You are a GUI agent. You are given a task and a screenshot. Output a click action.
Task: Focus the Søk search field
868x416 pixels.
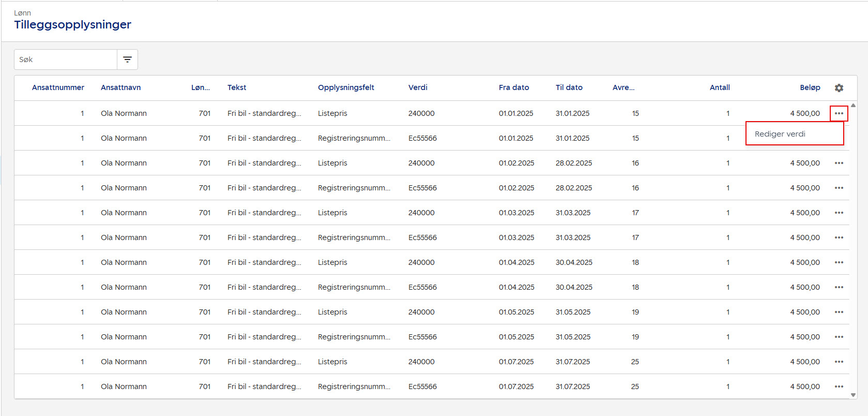[66, 60]
